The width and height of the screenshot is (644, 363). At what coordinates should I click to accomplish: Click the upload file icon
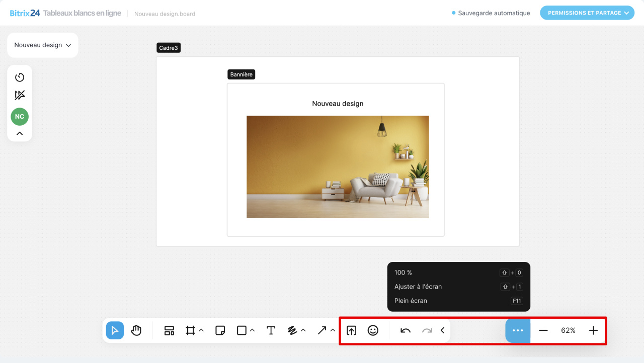coord(352,330)
